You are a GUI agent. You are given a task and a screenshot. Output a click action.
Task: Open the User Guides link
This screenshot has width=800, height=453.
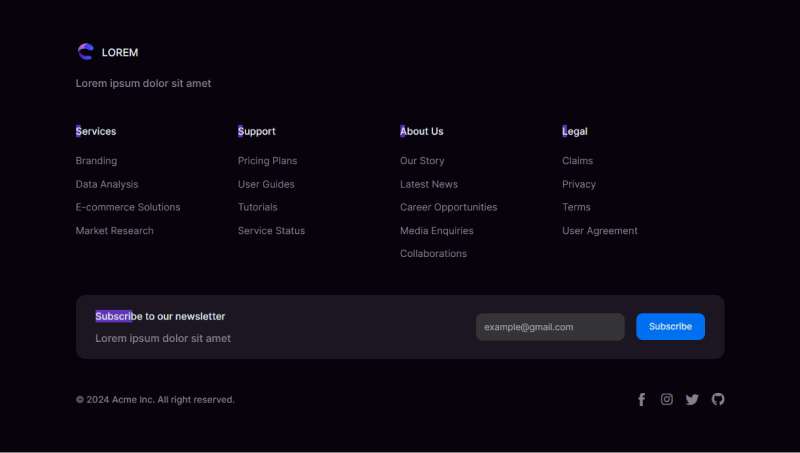[x=266, y=184]
